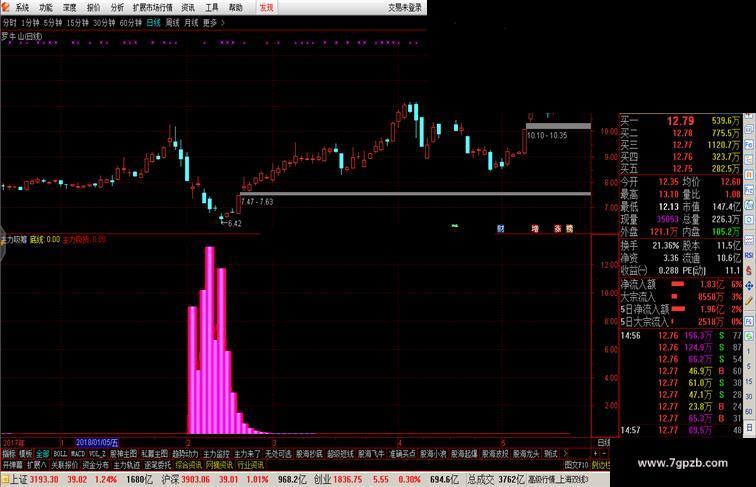Select the RSI indicator sidebar icon
The width and height of the screenshot is (756, 487).
(749, 255)
